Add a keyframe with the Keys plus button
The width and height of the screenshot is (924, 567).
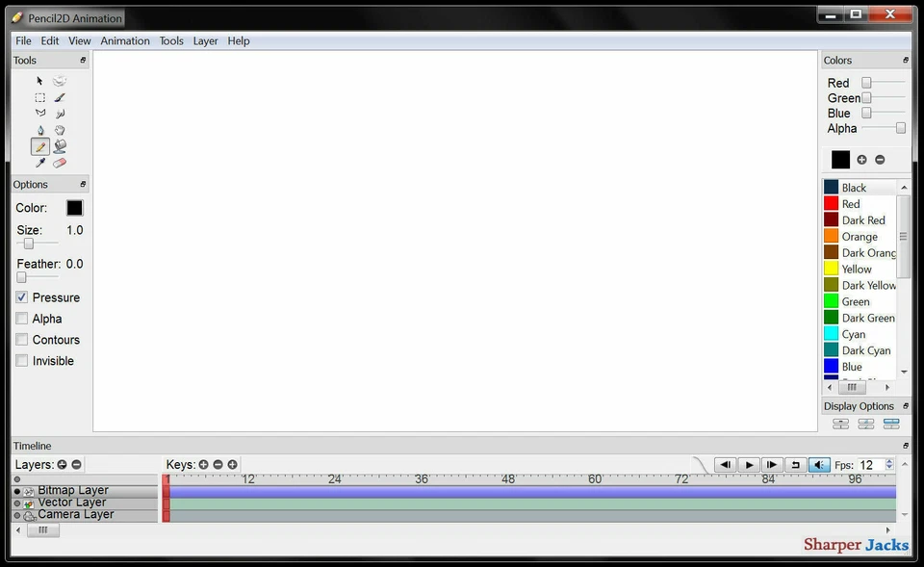203,464
